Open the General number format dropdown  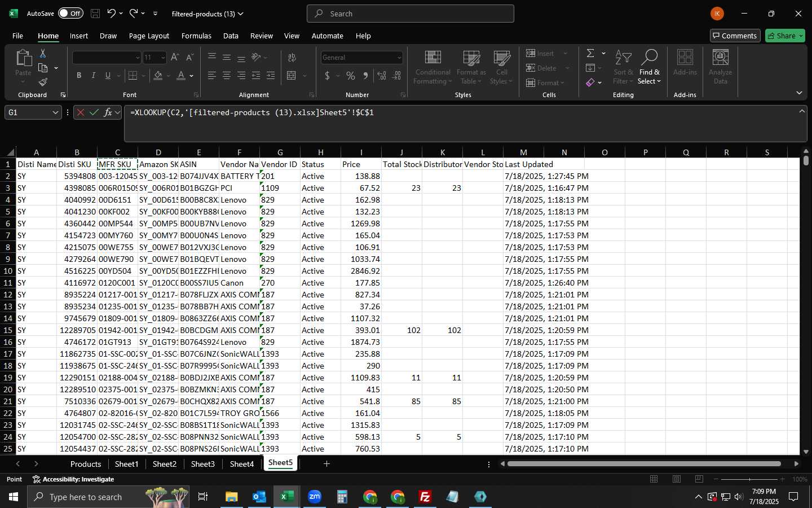pos(399,58)
